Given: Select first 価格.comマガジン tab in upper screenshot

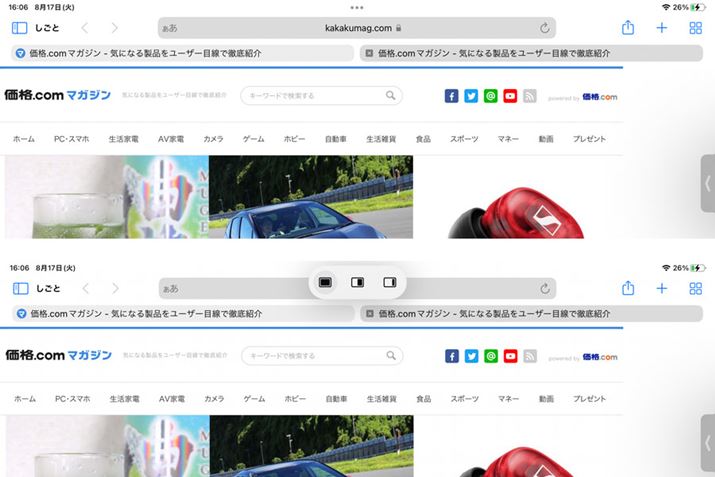Looking at the screenshot, I should click(182, 53).
